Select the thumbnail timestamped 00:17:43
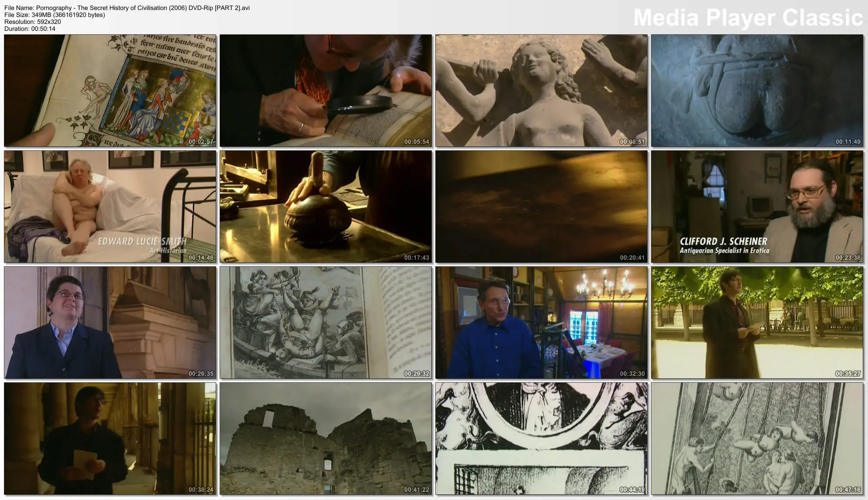The image size is (868, 500). [x=325, y=206]
